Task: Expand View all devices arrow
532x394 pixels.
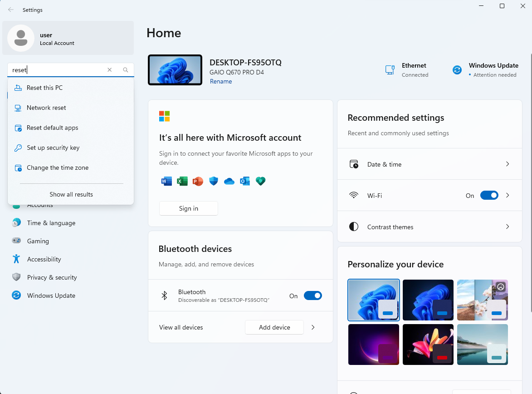Action: tap(313, 327)
